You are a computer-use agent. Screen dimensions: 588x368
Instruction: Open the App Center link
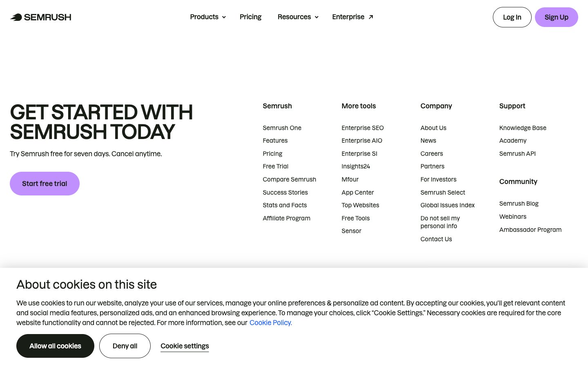click(x=357, y=193)
